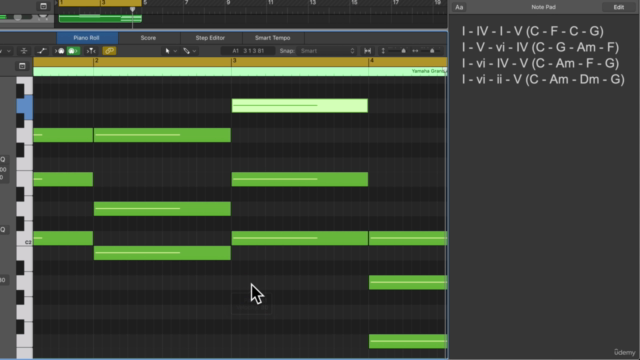
Task: Click the yellow cycle range in the Tracks ruler
Action: pos(100,3)
